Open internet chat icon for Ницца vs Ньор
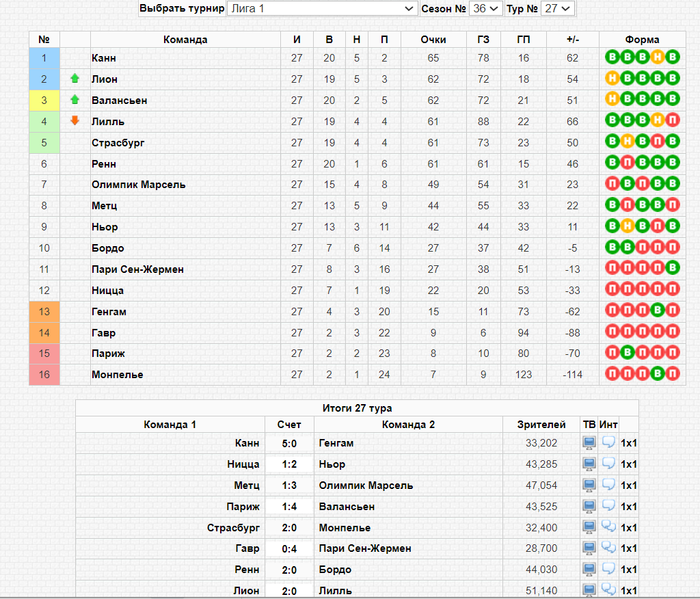The height and width of the screenshot is (599, 700). pyautogui.click(x=608, y=464)
